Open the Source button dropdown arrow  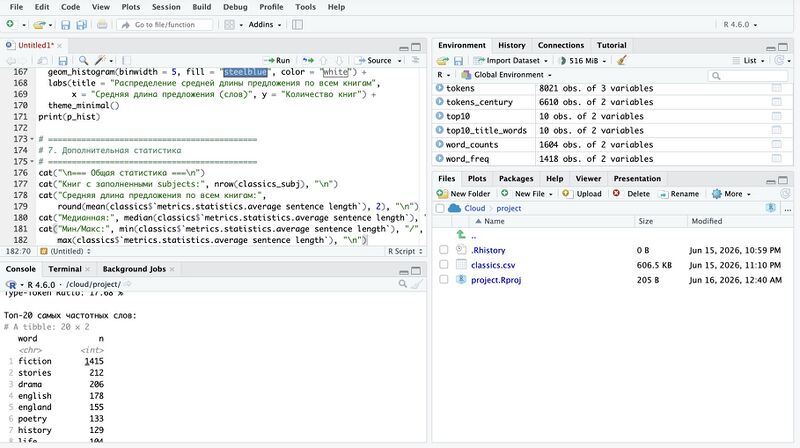pyautogui.click(x=399, y=61)
